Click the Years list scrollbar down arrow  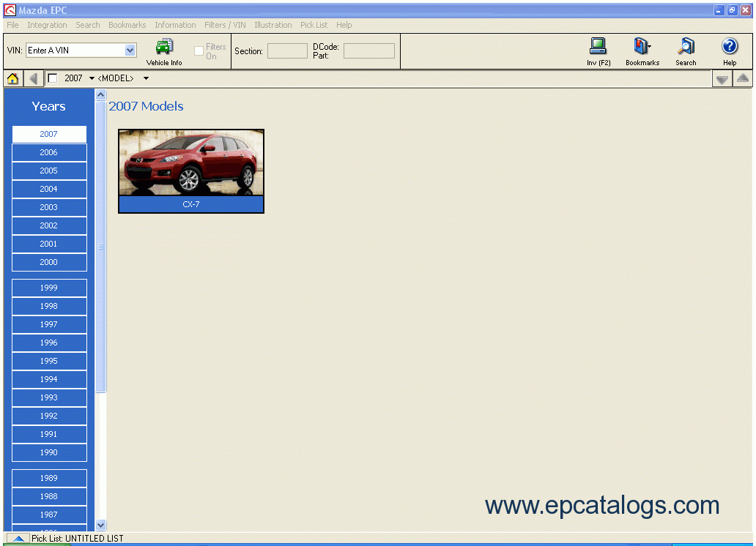[101, 526]
